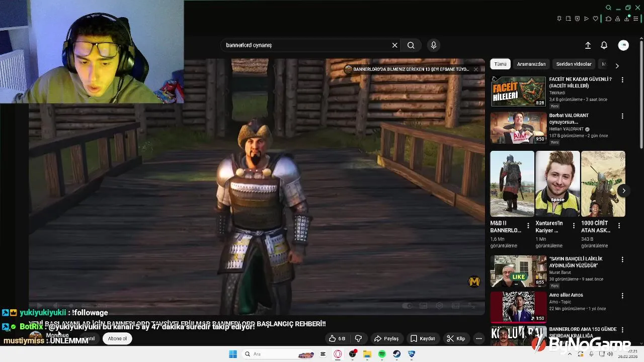Open Opera tab search magnifier
The image size is (644, 362).
pos(608,8)
